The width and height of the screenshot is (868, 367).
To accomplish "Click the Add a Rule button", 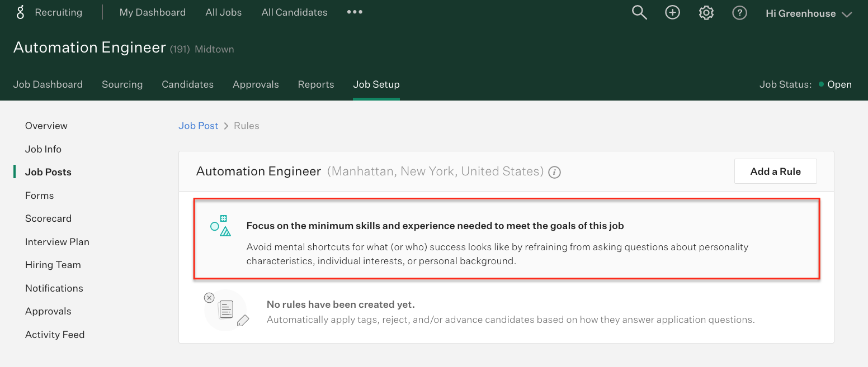I will coord(775,171).
